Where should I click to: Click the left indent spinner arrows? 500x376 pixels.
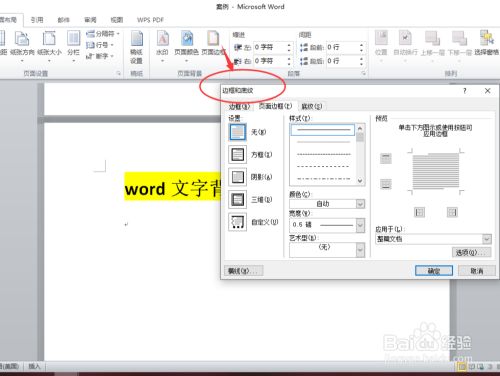tap(289, 47)
